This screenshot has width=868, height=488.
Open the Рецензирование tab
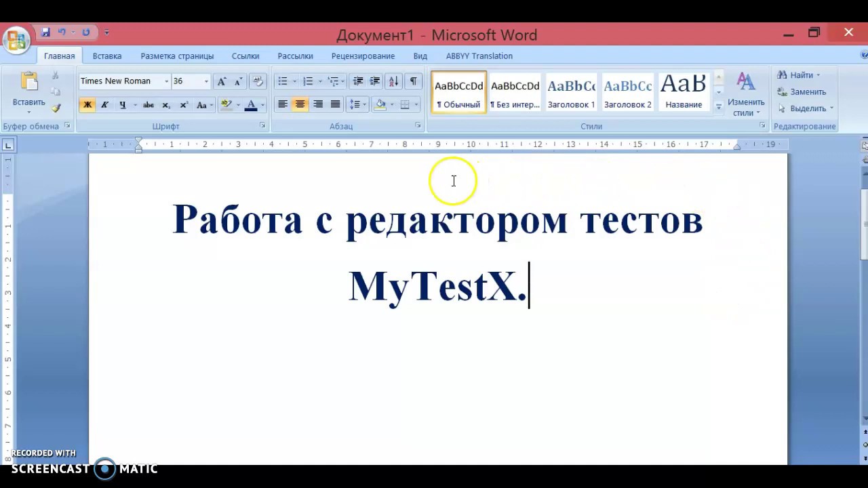point(363,56)
